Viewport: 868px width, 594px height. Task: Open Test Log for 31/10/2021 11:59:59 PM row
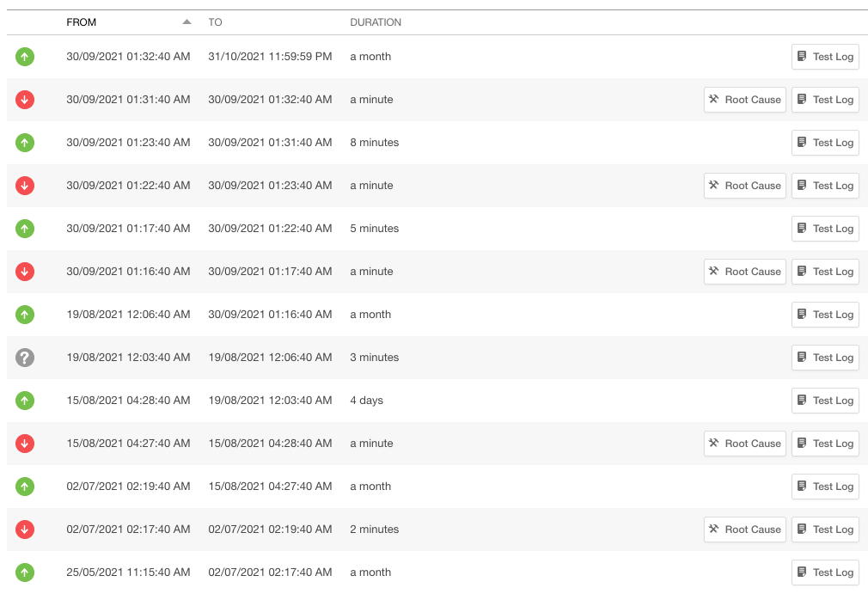click(x=824, y=57)
